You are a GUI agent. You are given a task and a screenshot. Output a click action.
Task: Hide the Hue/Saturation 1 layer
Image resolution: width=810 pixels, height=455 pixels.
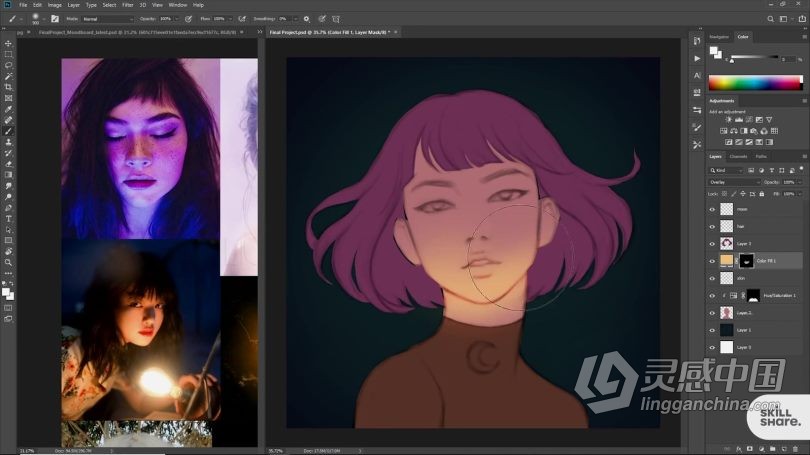click(712, 295)
